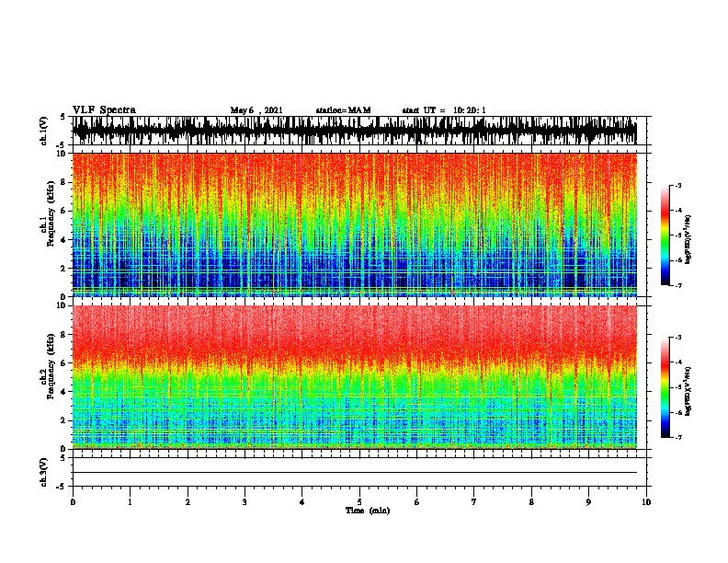This screenshot has height=563, width=728.
Task: Click the 'ch.1(V)' waveform axis label
Action: (x=44, y=131)
